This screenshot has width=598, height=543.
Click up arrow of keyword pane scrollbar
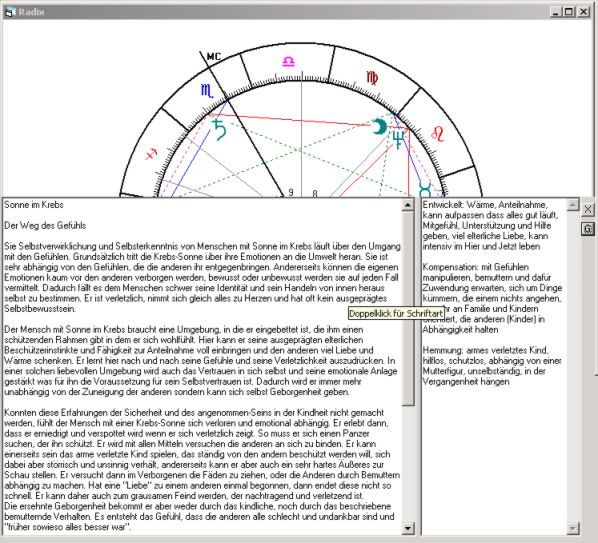click(572, 205)
